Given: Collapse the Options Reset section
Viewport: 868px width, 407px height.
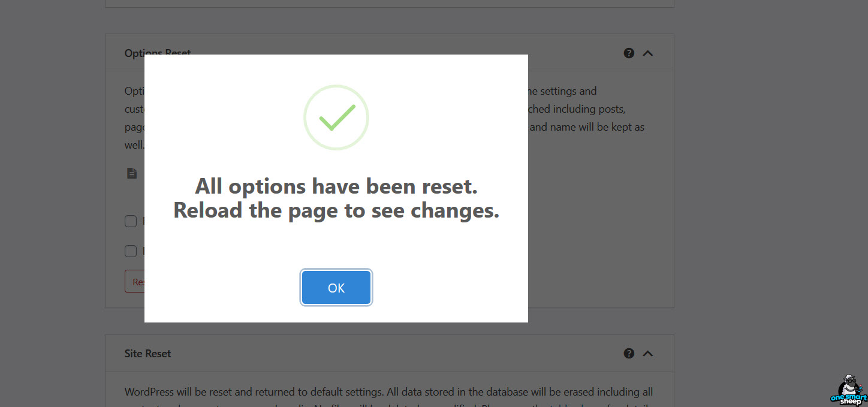Looking at the screenshot, I should click(647, 53).
